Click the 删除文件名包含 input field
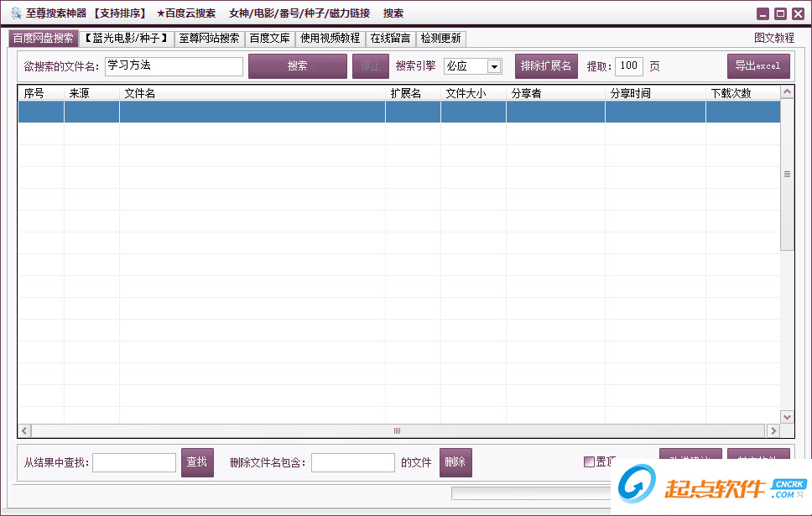 [x=352, y=462]
